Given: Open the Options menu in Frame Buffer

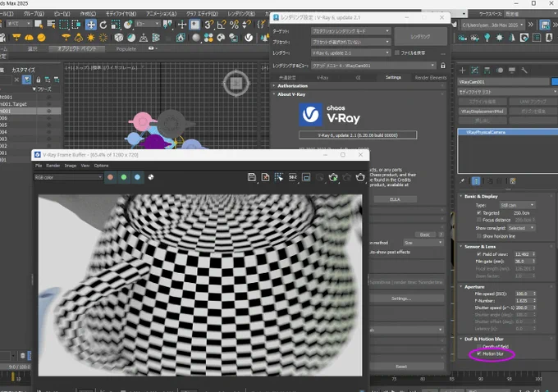Looking at the screenshot, I should [x=101, y=166].
